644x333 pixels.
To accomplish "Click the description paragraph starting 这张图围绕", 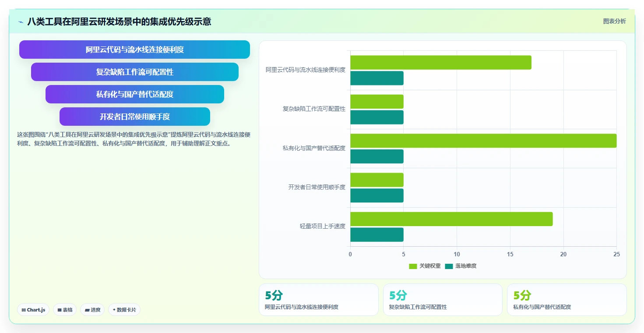I will point(134,139).
